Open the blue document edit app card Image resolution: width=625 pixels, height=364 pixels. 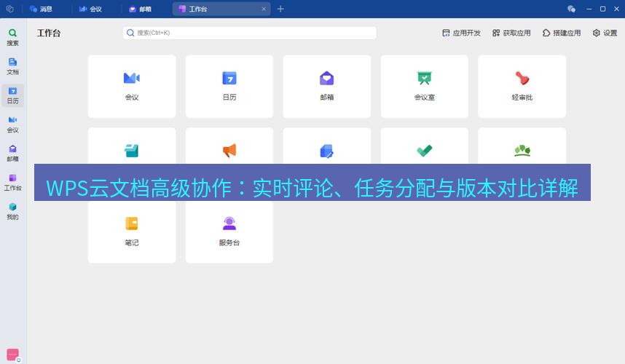pos(327,146)
